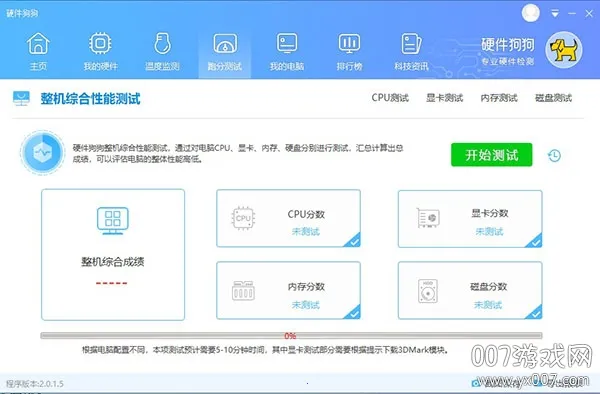The width and height of the screenshot is (600, 394).
Task: Click the yellow dog logo
Action: (564, 50)
